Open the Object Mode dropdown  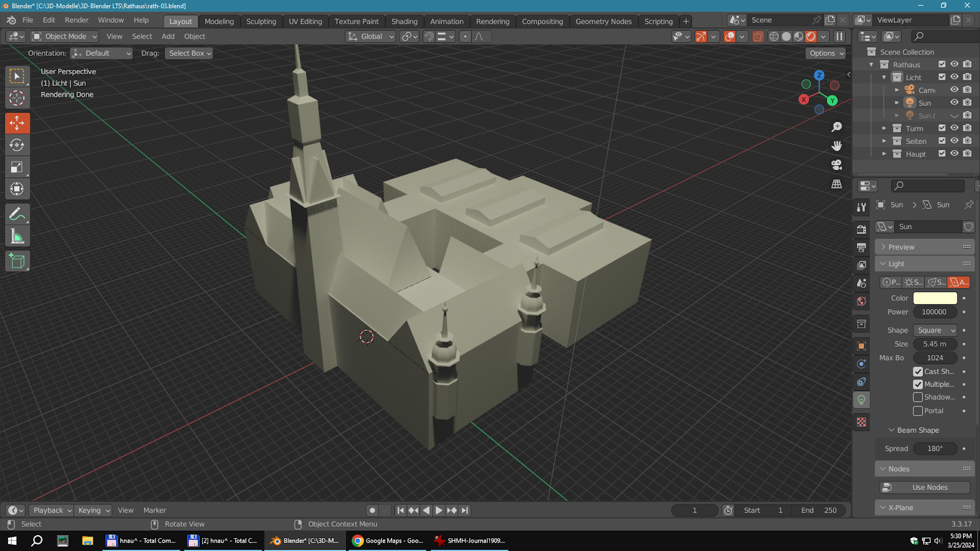click(64, 37)
